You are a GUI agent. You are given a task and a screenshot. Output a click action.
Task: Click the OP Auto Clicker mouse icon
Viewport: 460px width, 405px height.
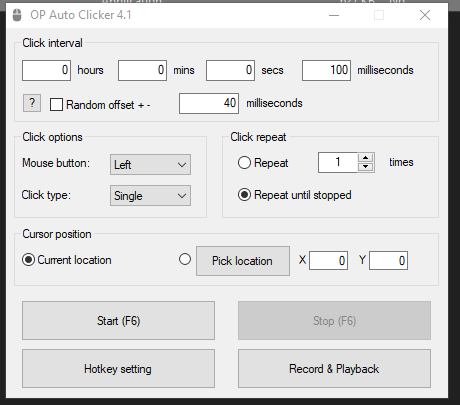click(x=17, y=15)
